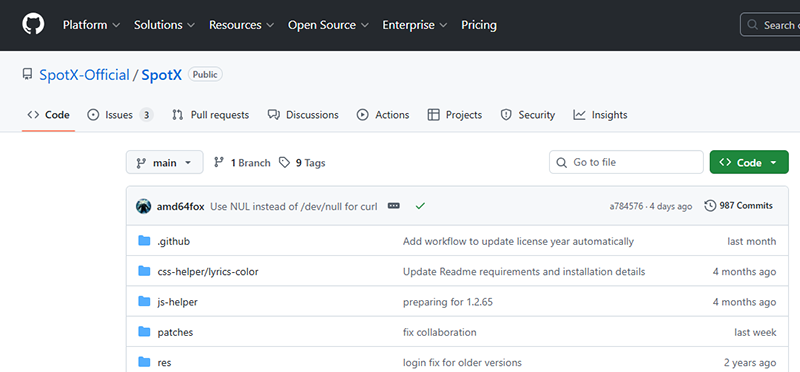Switch to the Issues tab
The width and height of the screenshot is (800, 372).
(120, 115)
